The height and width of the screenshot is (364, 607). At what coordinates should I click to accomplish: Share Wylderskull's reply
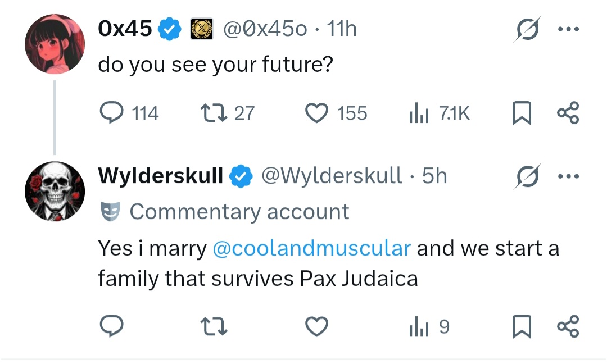(568, 326)
